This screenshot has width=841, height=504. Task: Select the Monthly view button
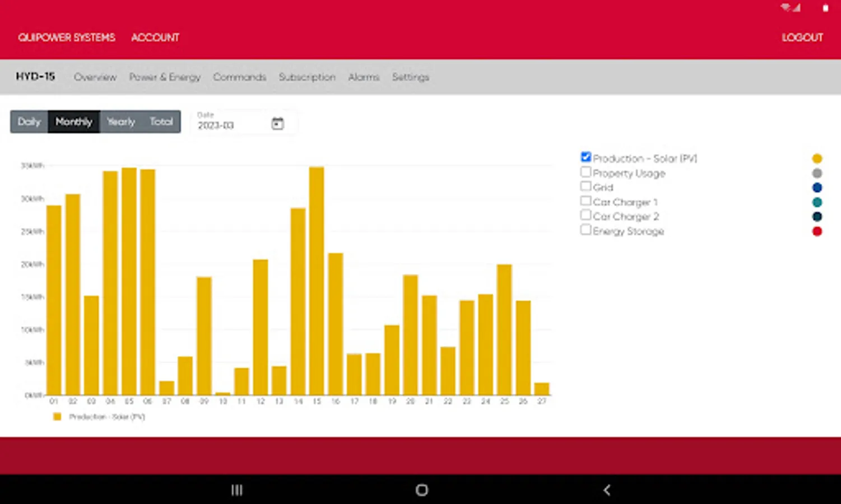(x=74, y=122)
